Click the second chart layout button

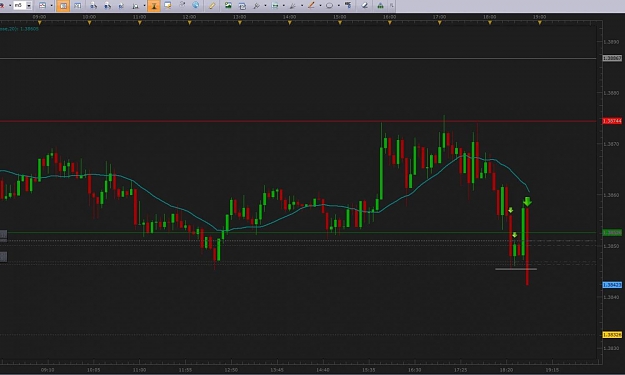tap(78, 6)
